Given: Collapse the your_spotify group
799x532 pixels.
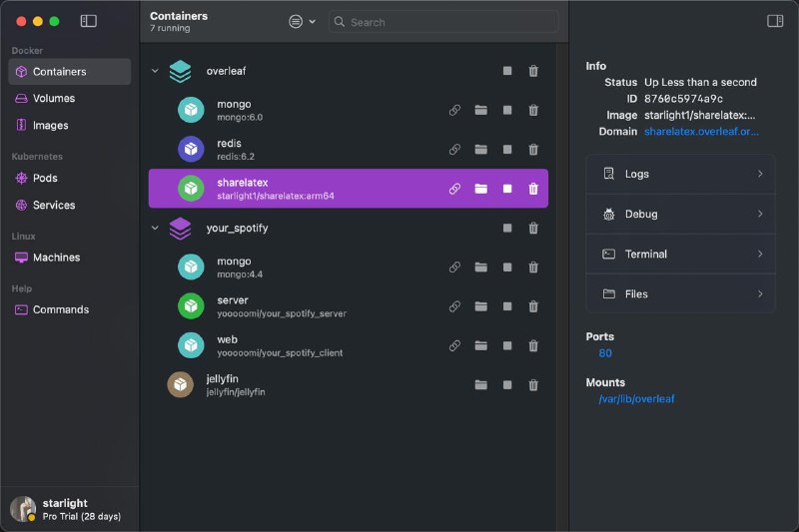Looking at the screenshot, I should tap(155, 229).
